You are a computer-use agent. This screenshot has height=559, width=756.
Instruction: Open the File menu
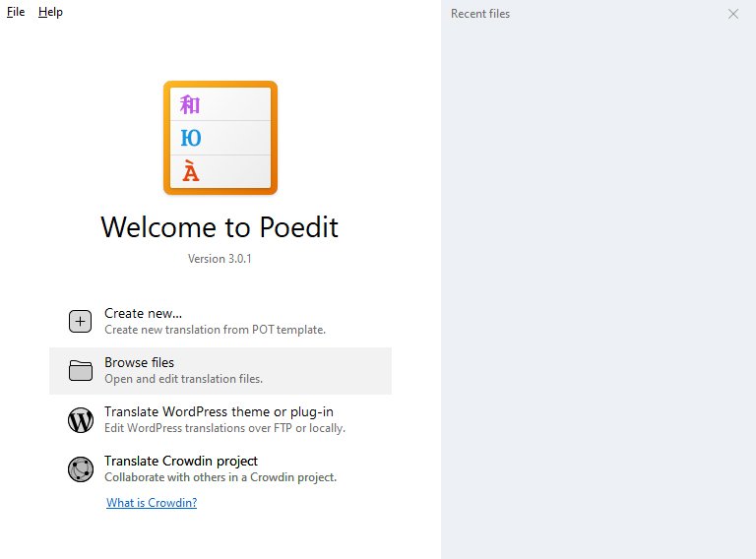point(16,12)
